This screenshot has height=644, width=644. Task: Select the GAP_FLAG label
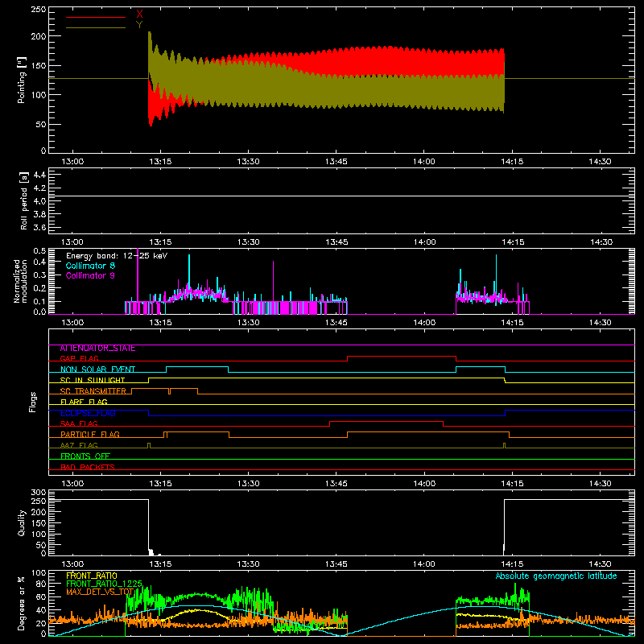(79, 359)
